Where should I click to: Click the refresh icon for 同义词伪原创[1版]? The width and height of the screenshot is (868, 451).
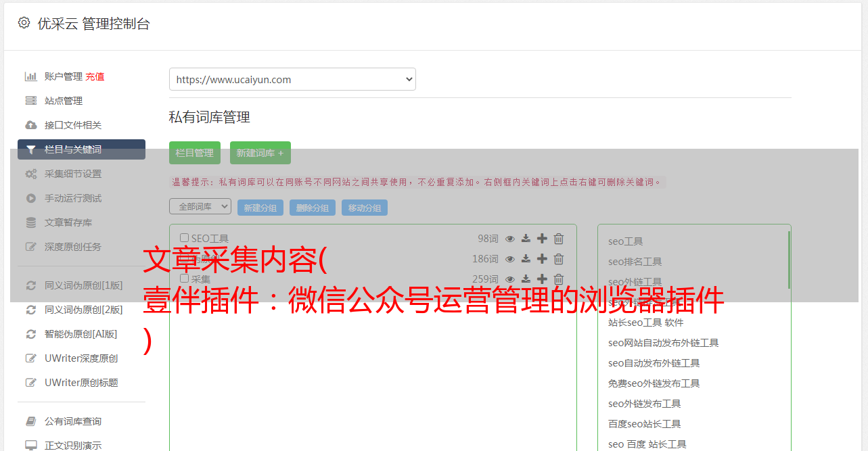coord(31,285)
